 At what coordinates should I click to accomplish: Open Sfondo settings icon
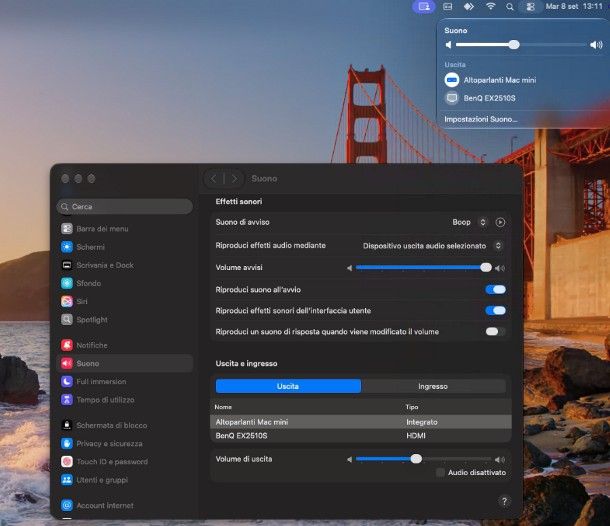coord(67,283)
